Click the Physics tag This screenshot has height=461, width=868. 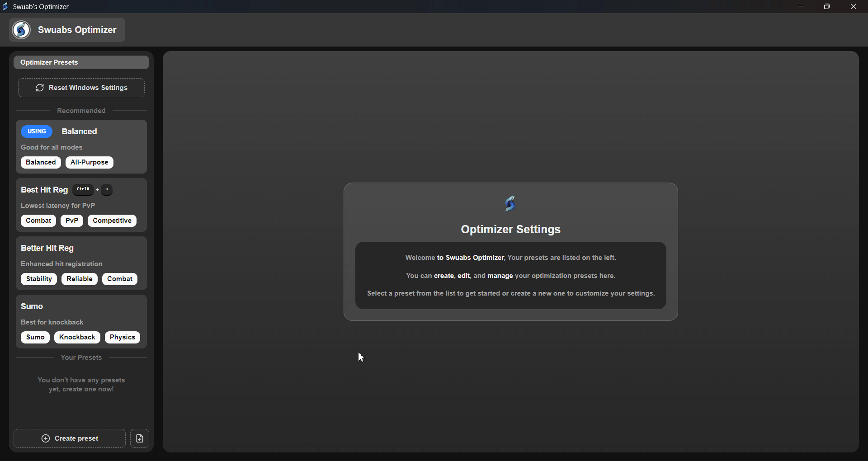coord(122,337)
